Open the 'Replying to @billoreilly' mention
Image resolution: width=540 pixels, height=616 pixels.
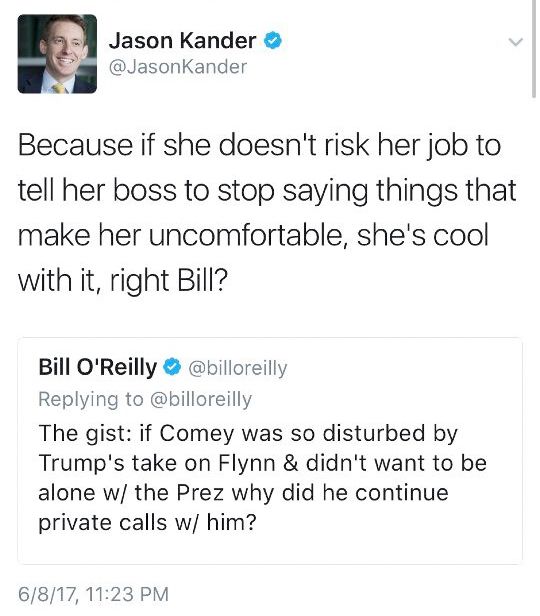[145, 400]
